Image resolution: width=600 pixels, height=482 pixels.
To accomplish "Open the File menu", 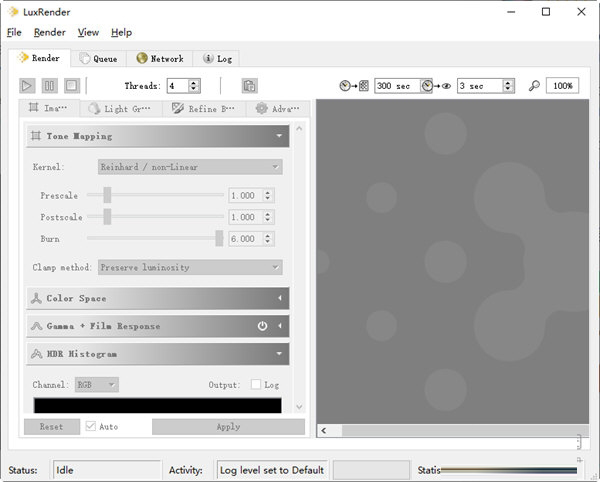I will coord(14,33).
